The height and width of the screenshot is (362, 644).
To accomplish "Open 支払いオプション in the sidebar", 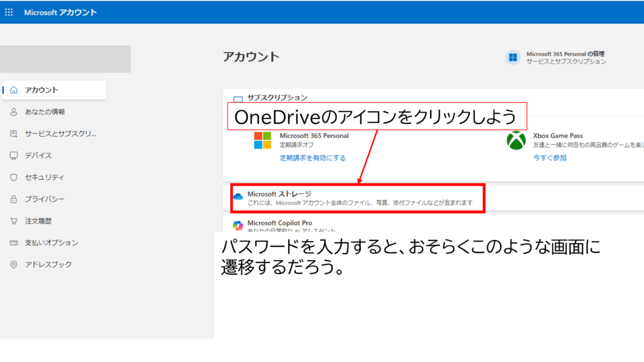I will [x=54, y=243].
